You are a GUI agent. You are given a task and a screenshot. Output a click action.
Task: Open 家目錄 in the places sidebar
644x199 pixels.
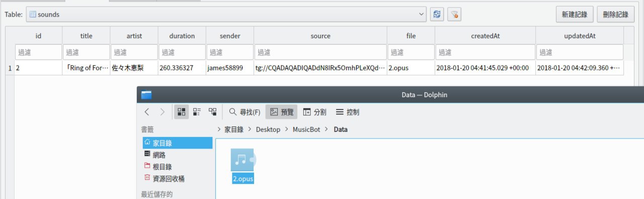click(177, 143)
